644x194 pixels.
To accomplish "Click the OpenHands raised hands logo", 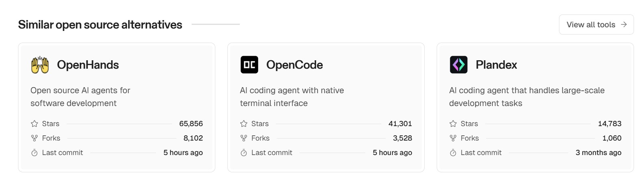I will (x=40, y=65).
